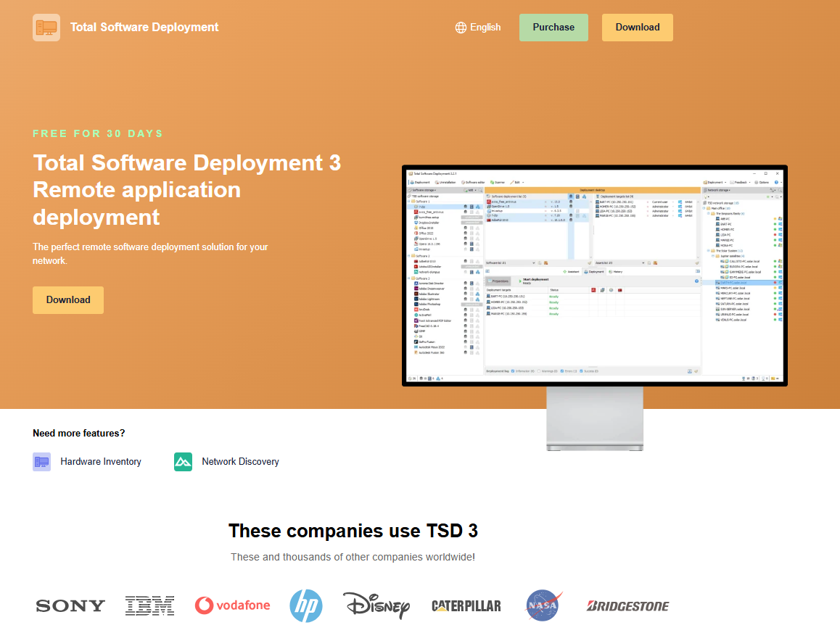Click the IBM logo
Screen dimensions: 840x633
pyautogui.click(x=150, y=605)
